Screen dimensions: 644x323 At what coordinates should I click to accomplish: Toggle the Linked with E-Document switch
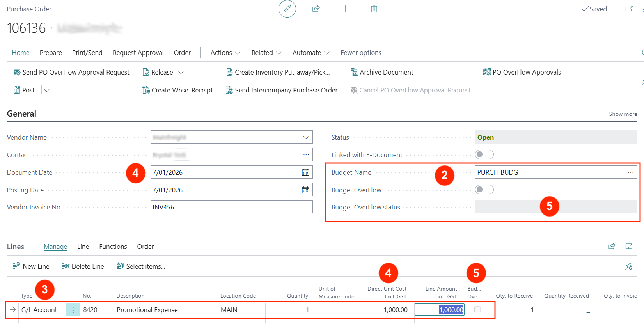(x=484, y=155)
